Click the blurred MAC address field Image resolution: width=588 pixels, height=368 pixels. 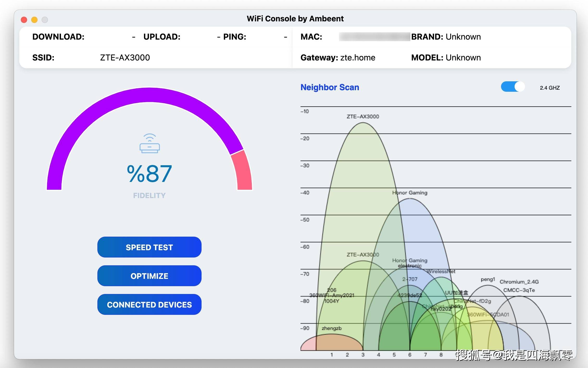(x=374, y=37)
